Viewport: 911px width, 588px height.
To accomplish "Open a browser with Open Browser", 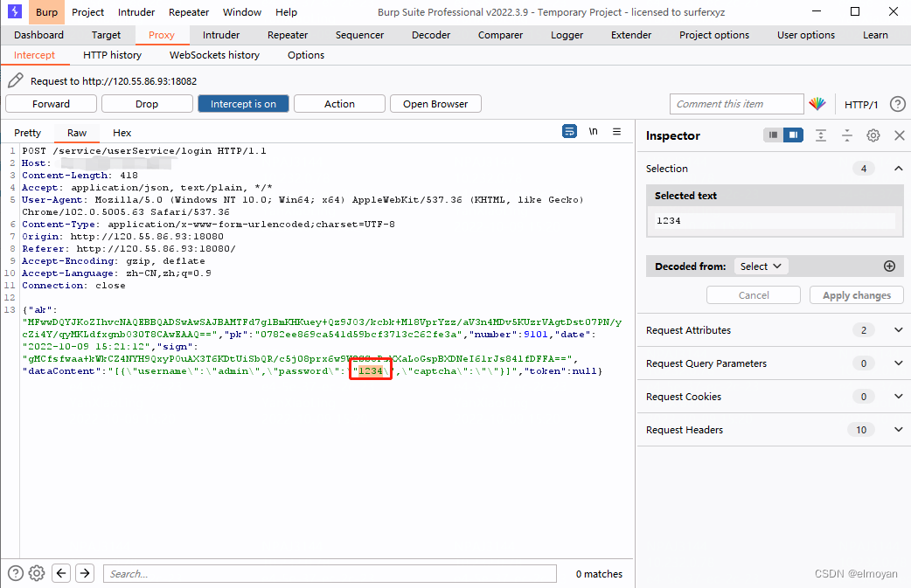I will (435, 103).
